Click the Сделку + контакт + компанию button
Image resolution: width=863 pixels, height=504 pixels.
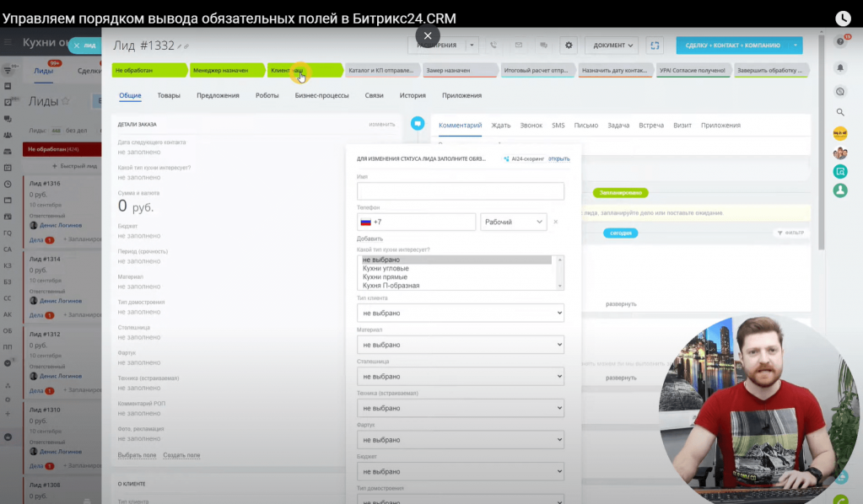(x=732, y=45)
